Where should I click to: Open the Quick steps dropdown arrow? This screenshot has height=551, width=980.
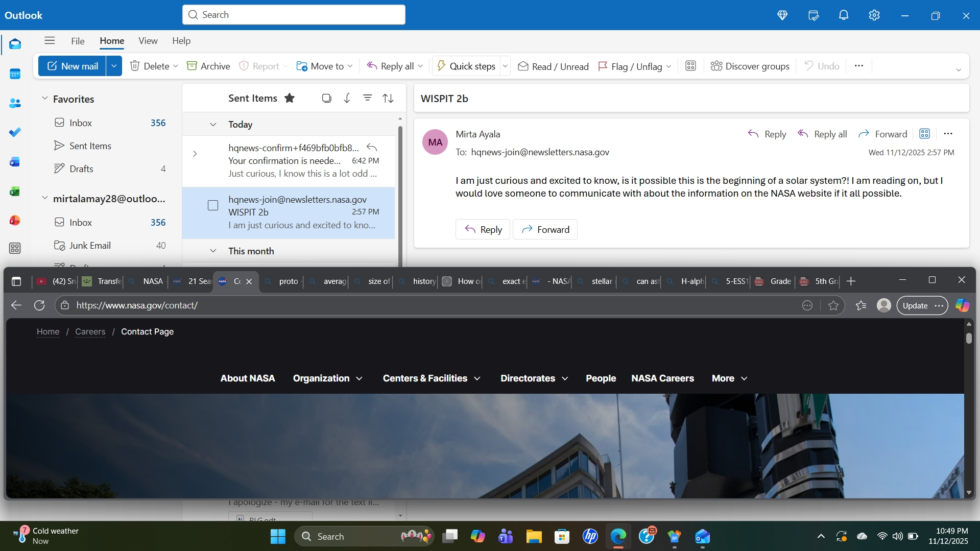(x=505, y=66)
